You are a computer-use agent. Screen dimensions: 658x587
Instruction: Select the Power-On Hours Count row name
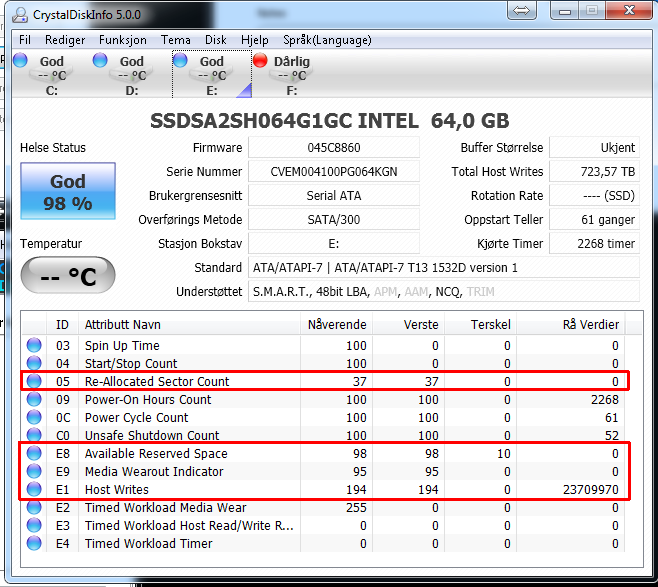tap(148, 399)
